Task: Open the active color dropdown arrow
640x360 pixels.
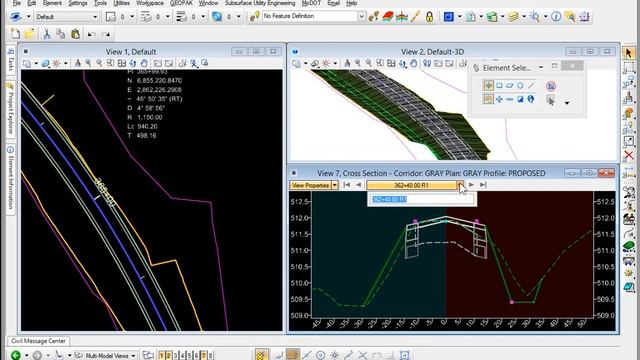Action: [132, 17]
